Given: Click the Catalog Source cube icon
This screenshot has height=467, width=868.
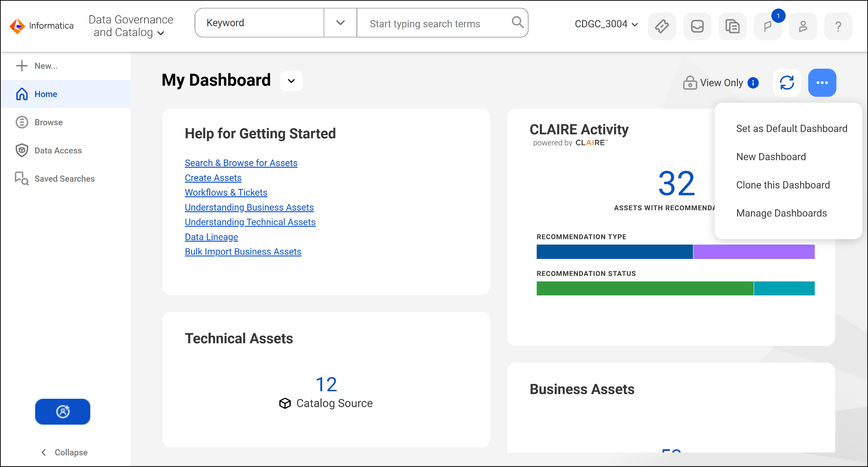Looking at the screenshot, I should (285, 403).
